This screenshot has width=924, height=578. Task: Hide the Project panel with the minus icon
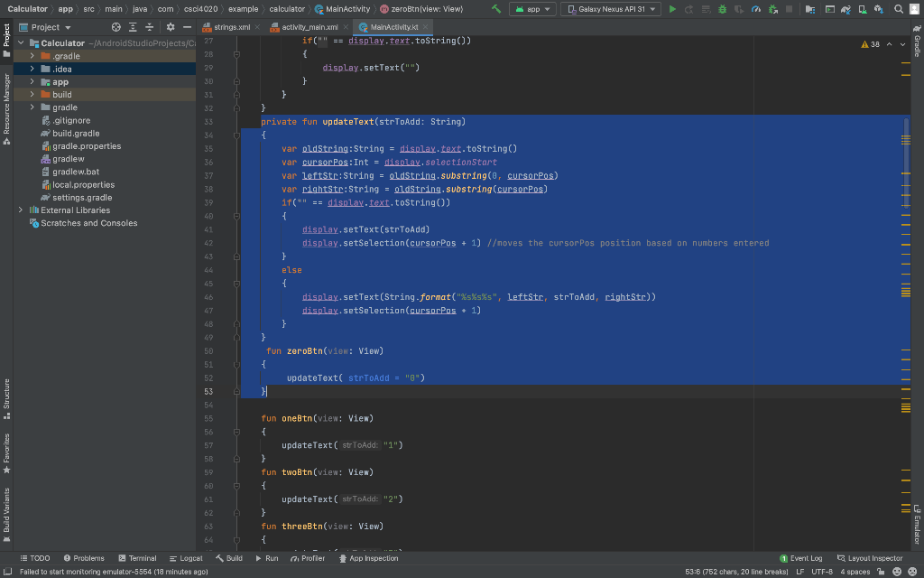point(187,27)
